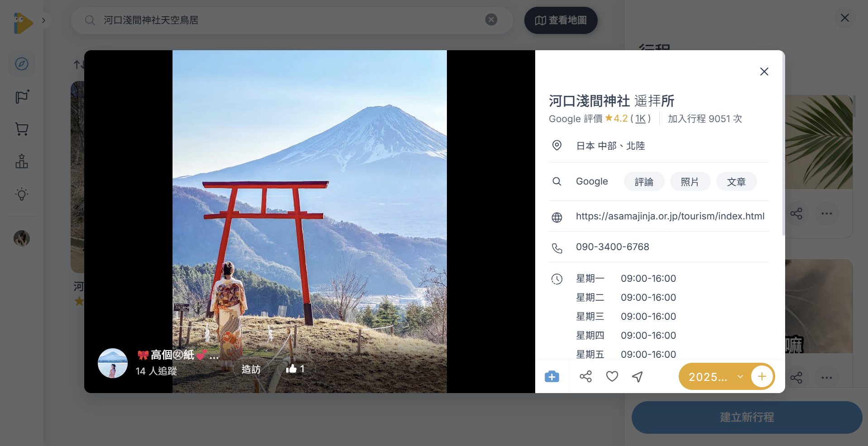This screenshot has width=868, height=446.
Task: Close the place detail dialog
Action: pyautogui.click(x=764, y=71)
